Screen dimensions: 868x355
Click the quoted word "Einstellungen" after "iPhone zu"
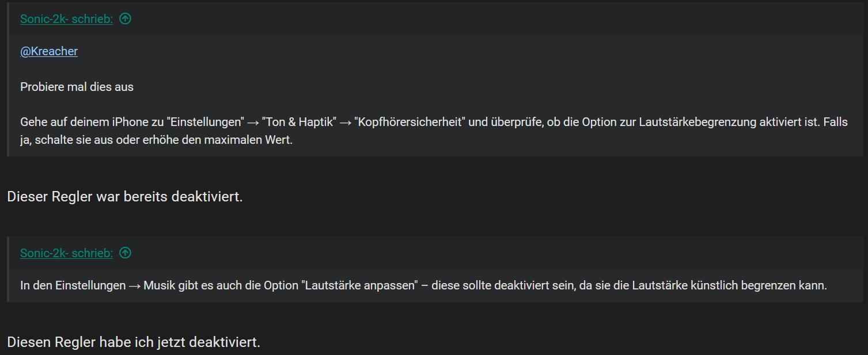tap(204, 123)
